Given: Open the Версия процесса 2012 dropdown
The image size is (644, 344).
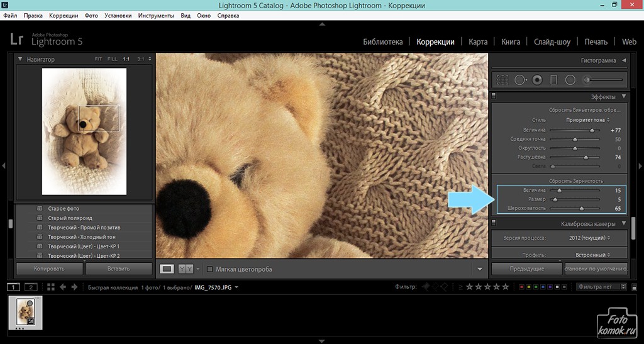Looking at the screenshot, I should [x=589, y=238].
